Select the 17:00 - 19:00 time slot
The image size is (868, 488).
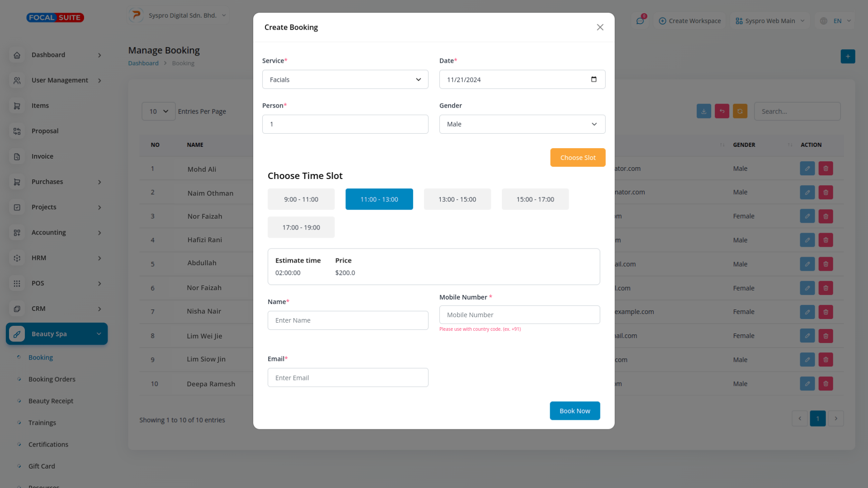(301, 227)
